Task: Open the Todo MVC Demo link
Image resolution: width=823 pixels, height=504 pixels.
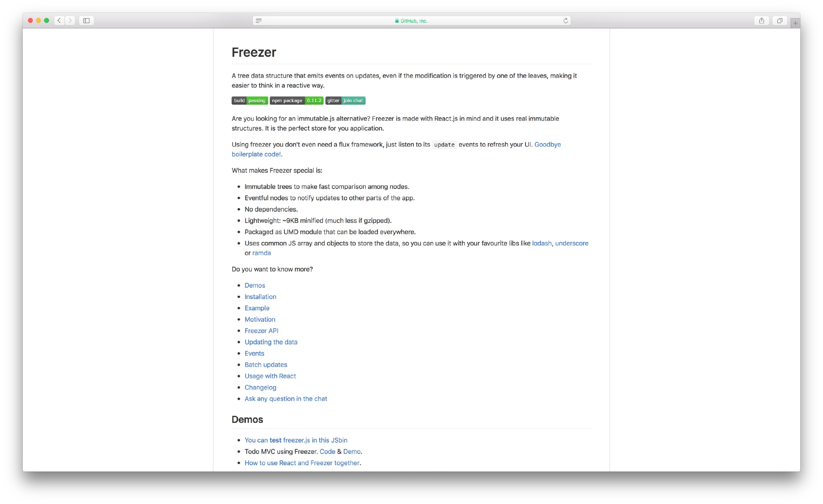Action: 352,452
